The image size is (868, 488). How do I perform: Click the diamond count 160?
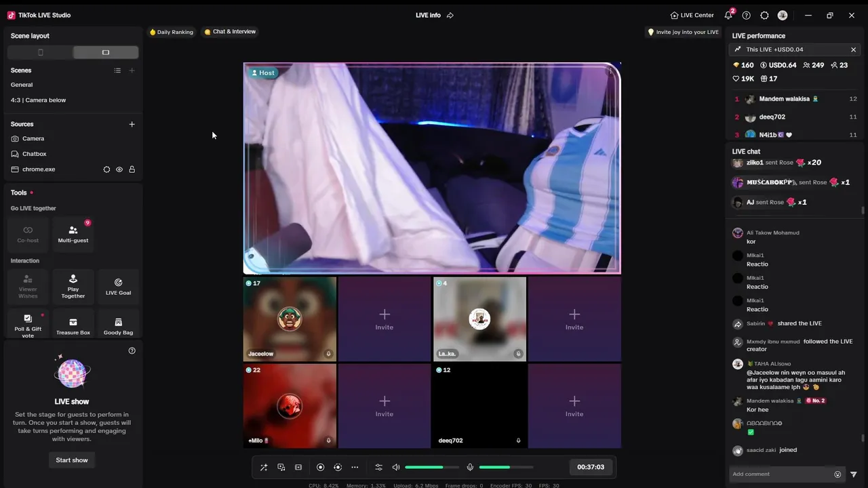(743, 65)
